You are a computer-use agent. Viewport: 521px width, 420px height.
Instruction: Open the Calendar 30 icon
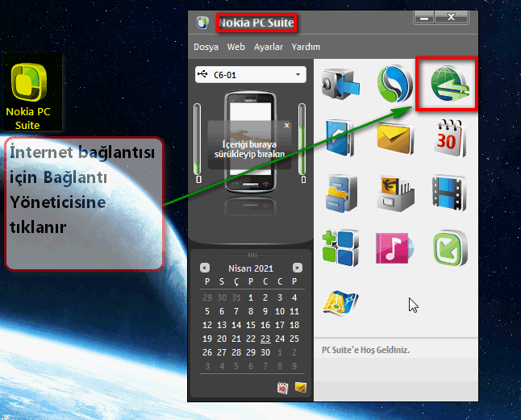449,138
